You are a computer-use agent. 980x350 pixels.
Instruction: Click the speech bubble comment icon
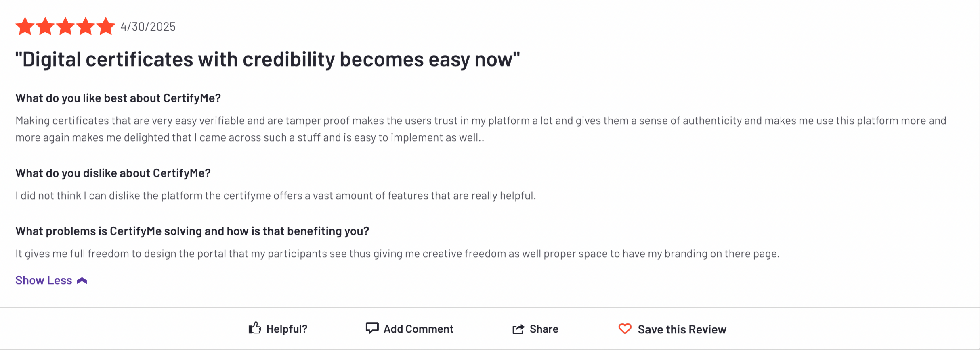click(372, 328)
